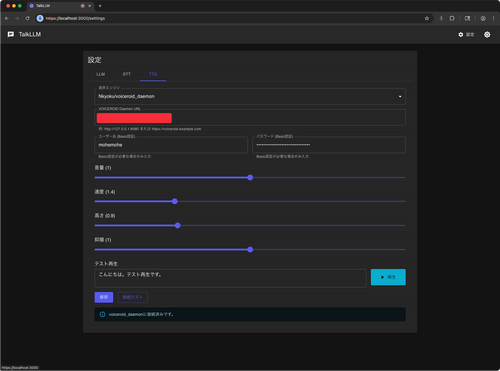This screenshot has width=500, height=371.
Task: Click the Basic auth password field
Action: coord(329,145)
